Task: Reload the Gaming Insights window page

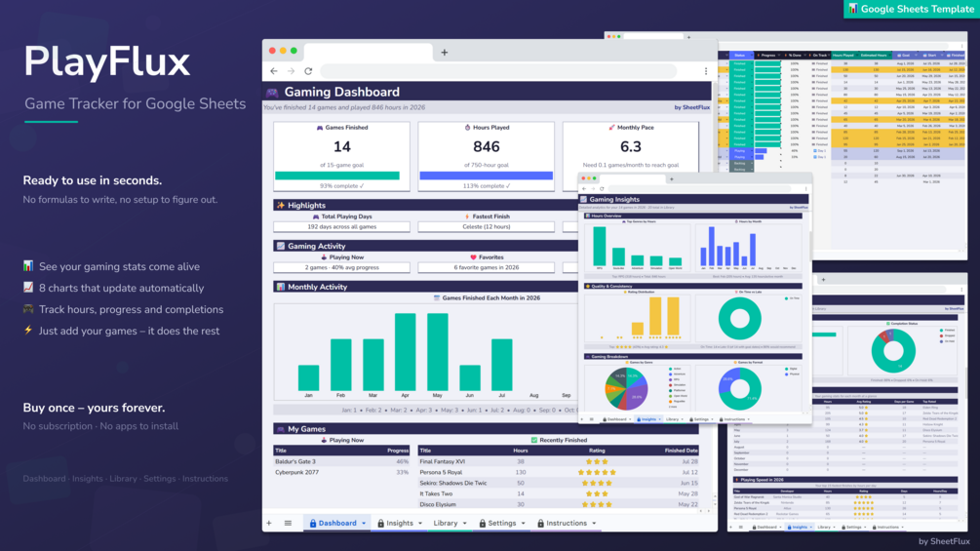Action: [x=602, y=188]
